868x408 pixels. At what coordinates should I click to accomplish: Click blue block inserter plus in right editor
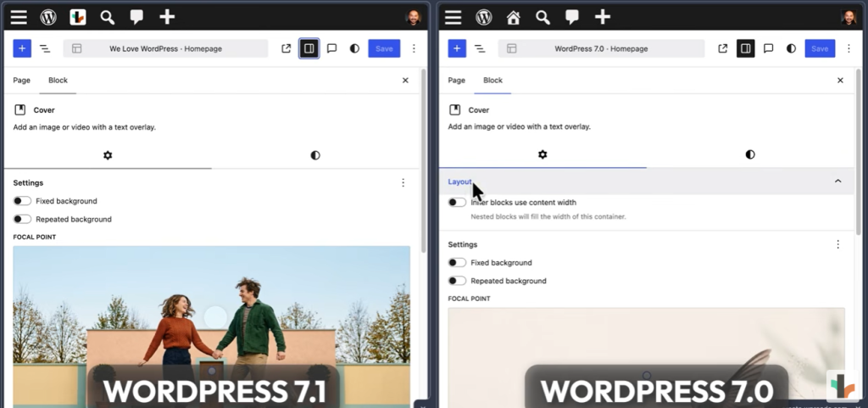point(457,48)
